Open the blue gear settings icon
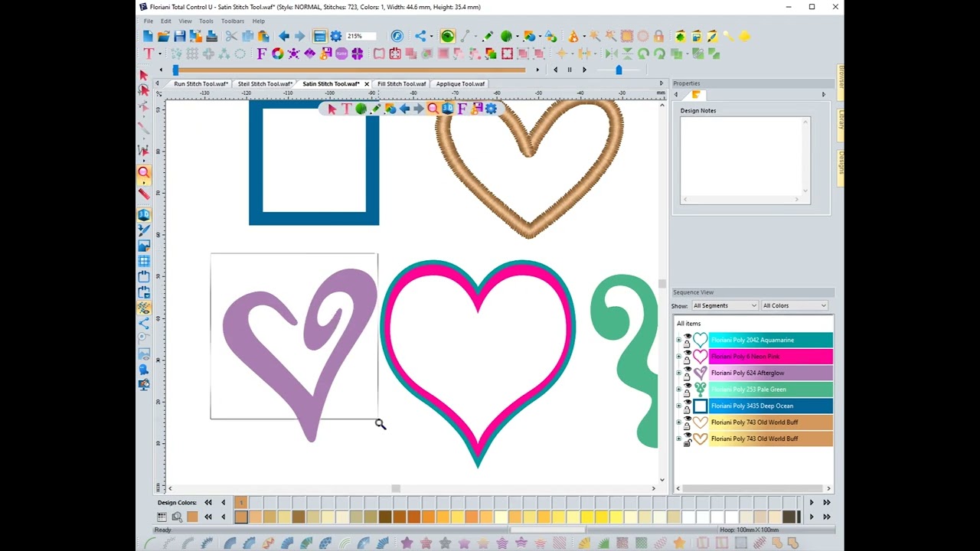The width and height of the screenshot is (980, 551). (336, 36)
